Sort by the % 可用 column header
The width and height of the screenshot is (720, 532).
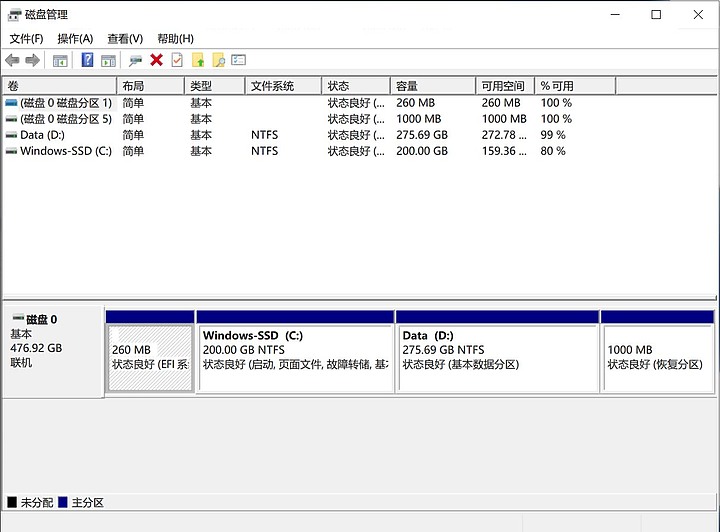(575, 86)
